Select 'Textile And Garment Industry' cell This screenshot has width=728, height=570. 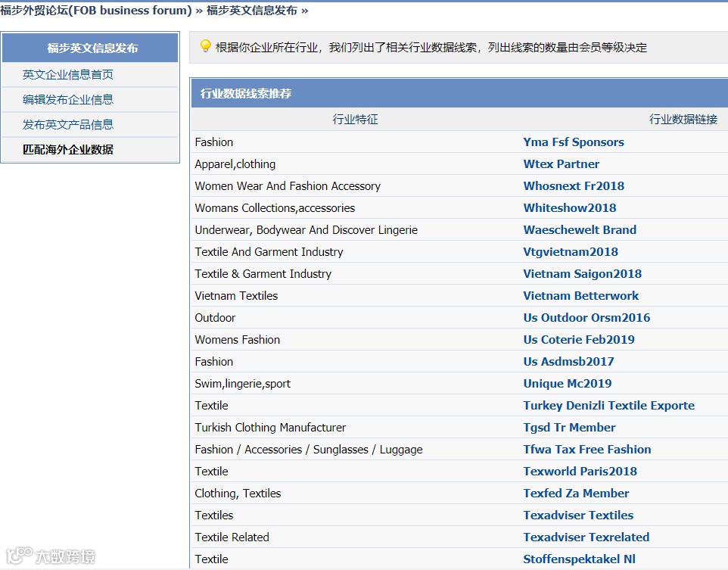269,252
